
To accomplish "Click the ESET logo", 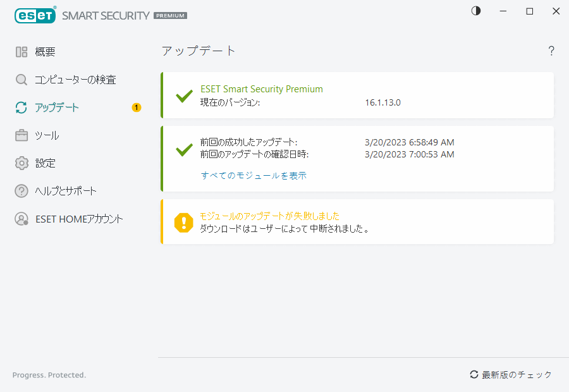I will pos(35,15).
